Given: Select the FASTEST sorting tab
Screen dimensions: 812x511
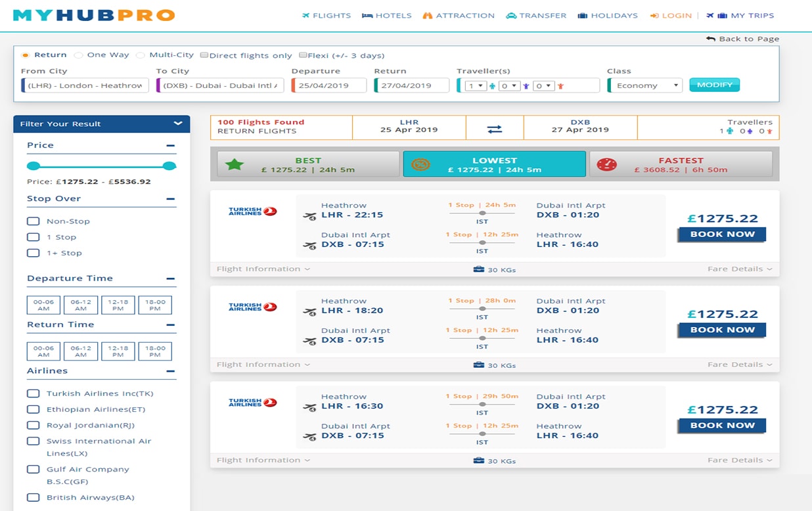Looking at the screenshot, I should (x=681, y=164).
